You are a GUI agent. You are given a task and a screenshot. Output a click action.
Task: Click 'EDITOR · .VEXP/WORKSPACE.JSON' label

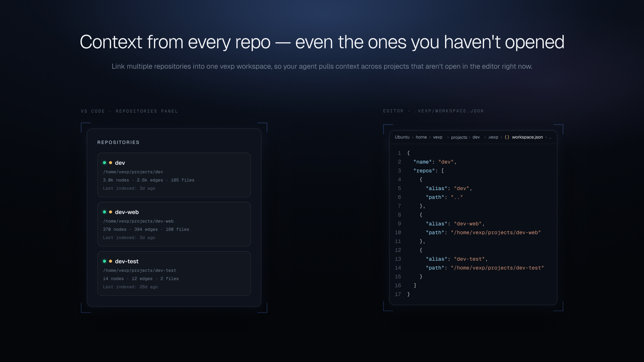[433, 111]
